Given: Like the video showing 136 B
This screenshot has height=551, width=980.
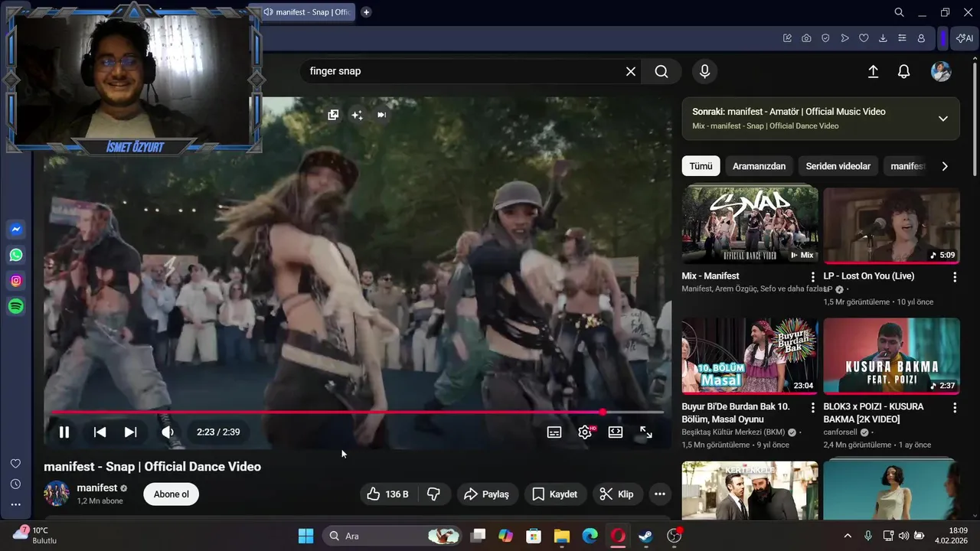Looking at the screenshot, I should pyautogui.click(x=389, y=494).
